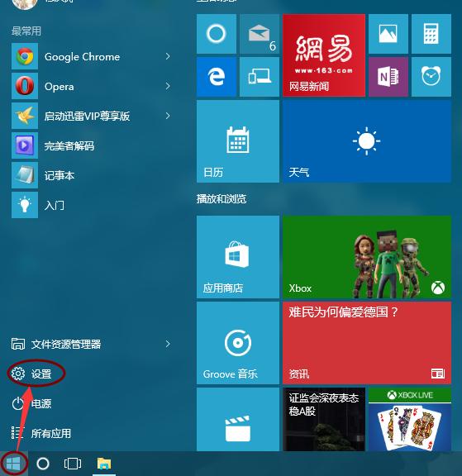Image resolution: width=462 pixels, height=476 pixels.
Task: Open the Phone Companion tile
Action: 260,77
